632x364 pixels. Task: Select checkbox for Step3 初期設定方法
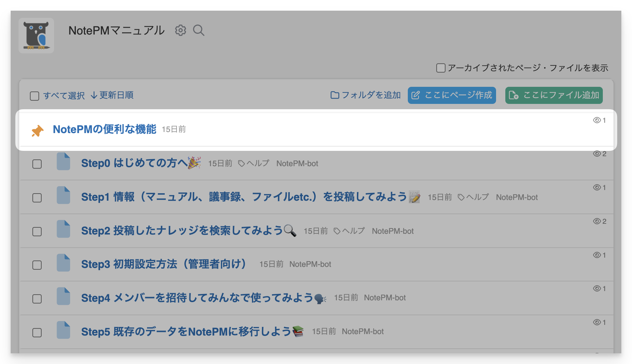37,265
